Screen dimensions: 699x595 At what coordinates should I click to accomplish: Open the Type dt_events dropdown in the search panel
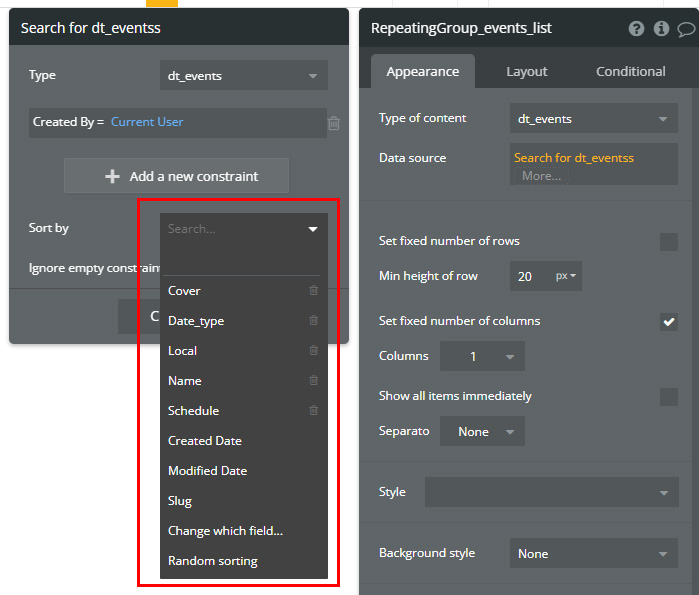point(243,76)
